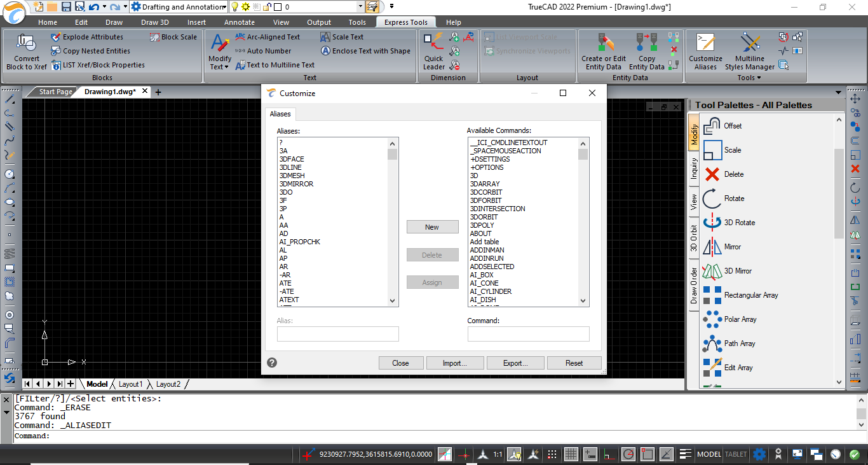Pick the Scale Text tool

(342, 37)
